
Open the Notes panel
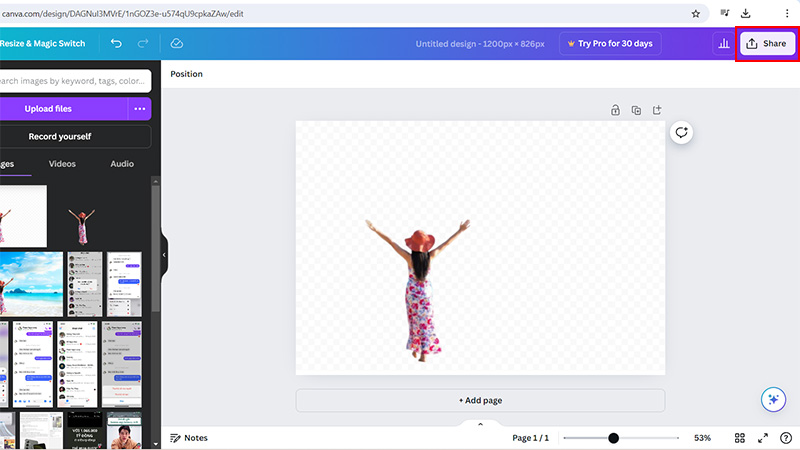tap(189, 438)
